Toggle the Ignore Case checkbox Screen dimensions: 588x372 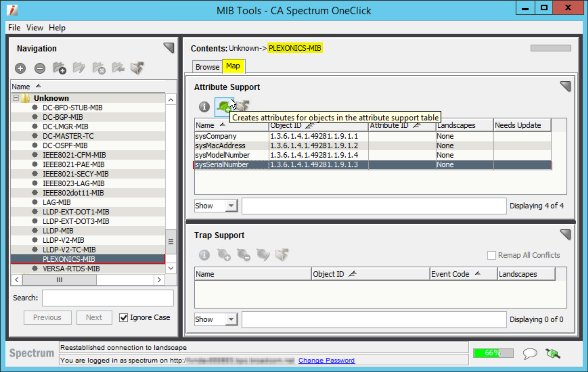[123, 317]
